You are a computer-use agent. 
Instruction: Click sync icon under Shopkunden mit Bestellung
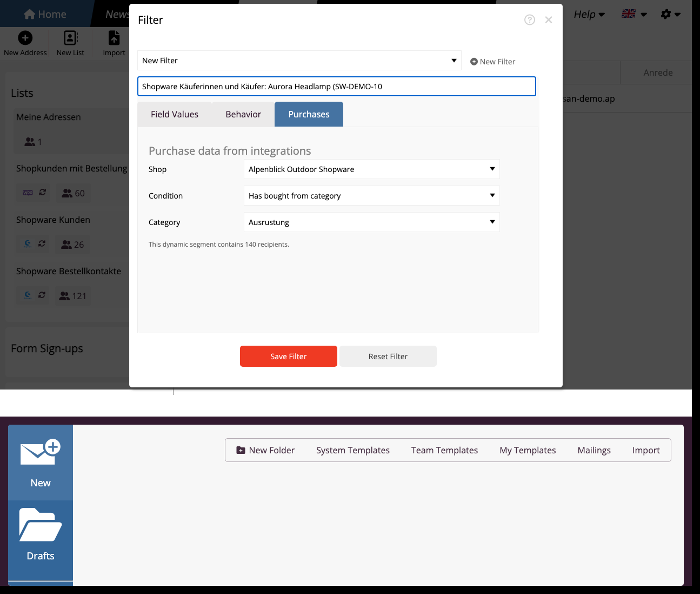point(42,193)
